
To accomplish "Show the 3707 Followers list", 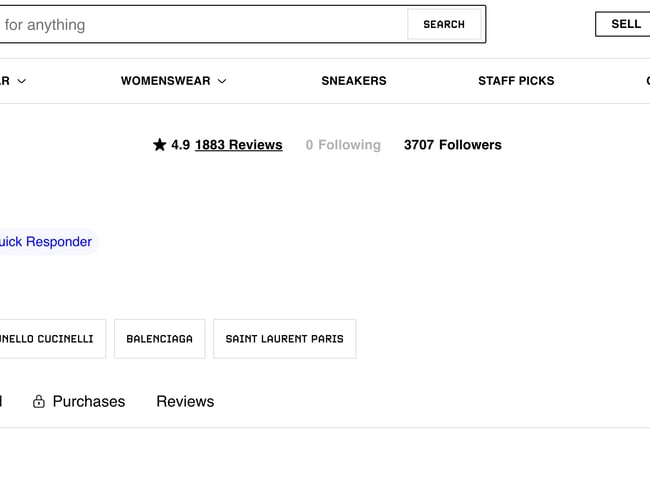I will click(x=452, y=145).
